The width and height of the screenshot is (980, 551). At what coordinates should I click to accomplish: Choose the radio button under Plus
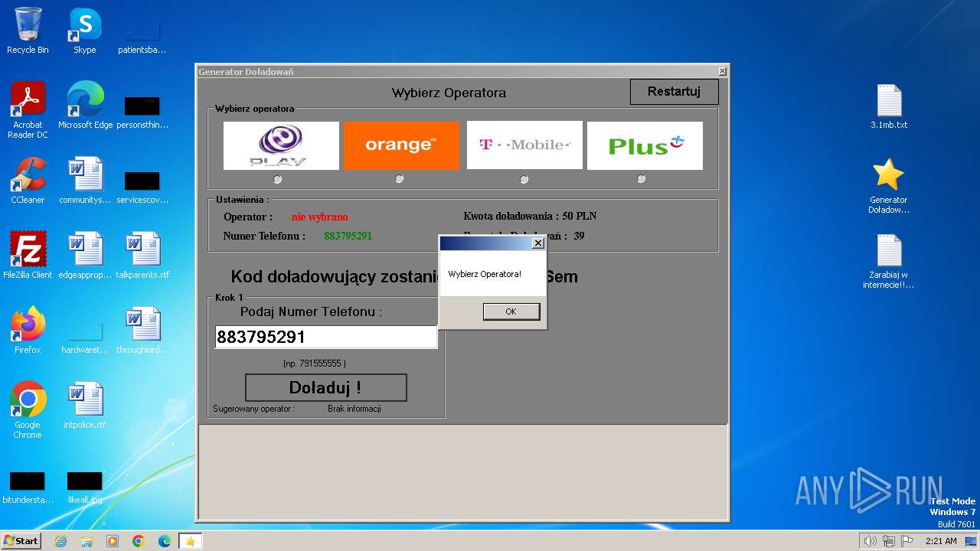[x=641, y=179]
